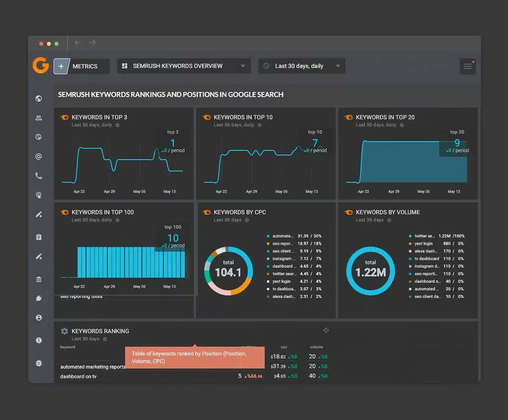The image size is (508, 420).
Task: Click the move handle icon on KEYWORDS RANKING
Action: [326, 330]
